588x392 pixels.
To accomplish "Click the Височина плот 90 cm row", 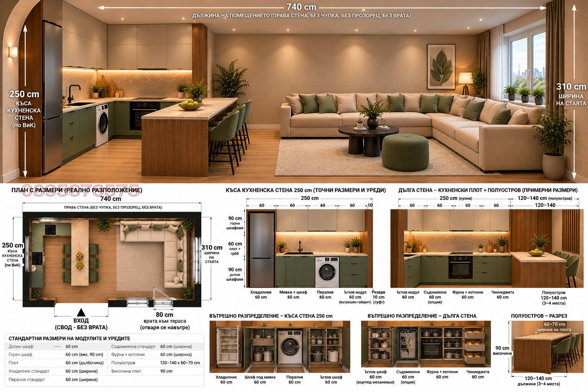I will click(x=156, y=371).
